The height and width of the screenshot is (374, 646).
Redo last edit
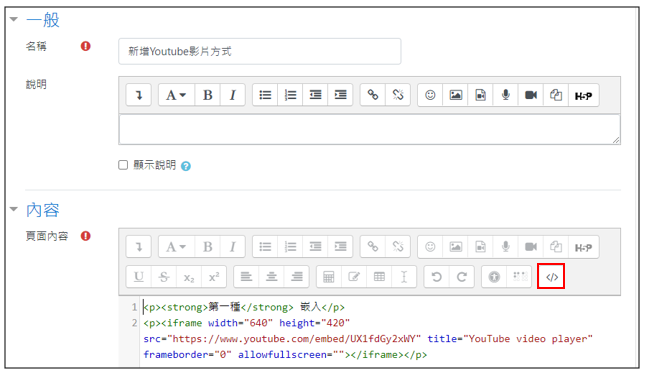462,276
